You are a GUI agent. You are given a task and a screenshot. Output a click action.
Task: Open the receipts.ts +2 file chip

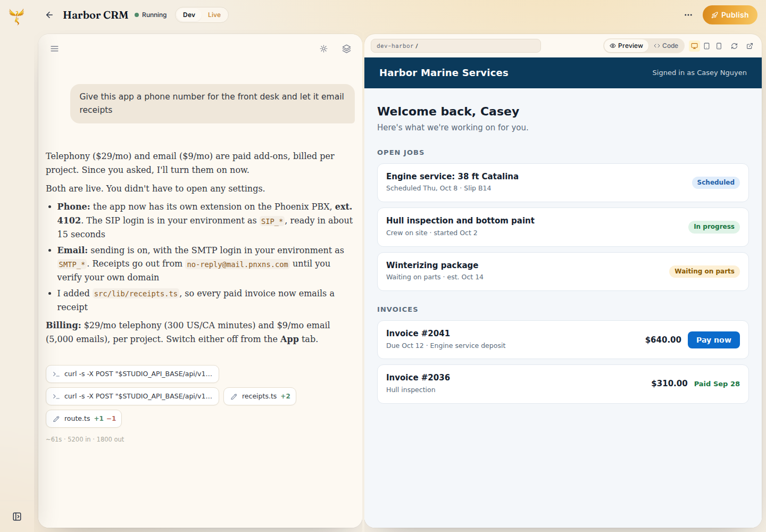[260, 396]
